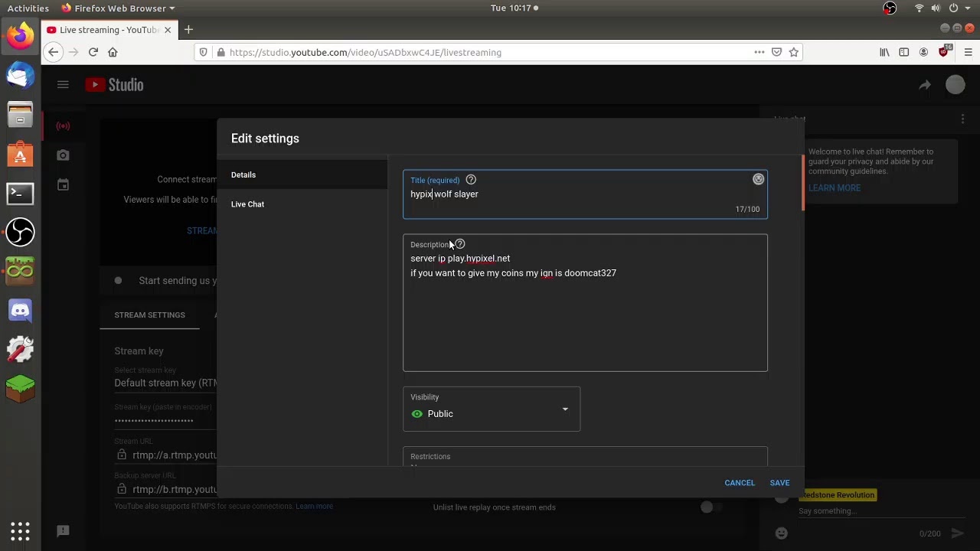This screenshot has height=551, width=980.
Task: Click into the Title text field
Action: coord(585,194)
